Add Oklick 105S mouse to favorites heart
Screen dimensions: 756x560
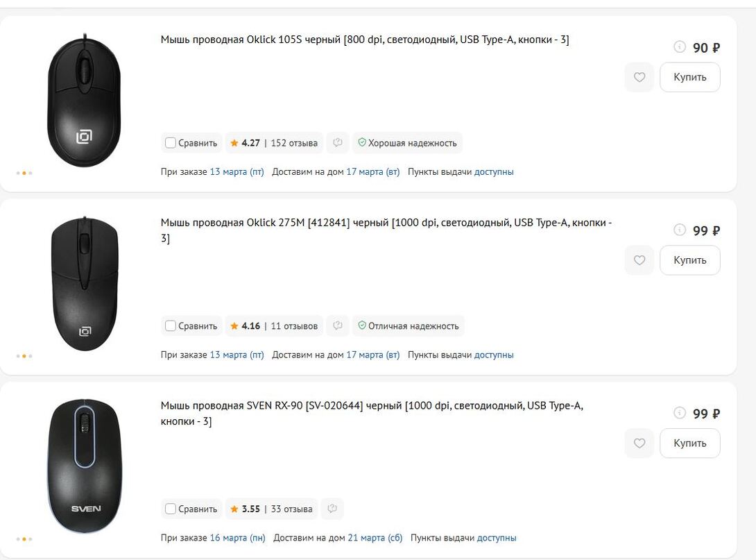click(x=639, y=77)
